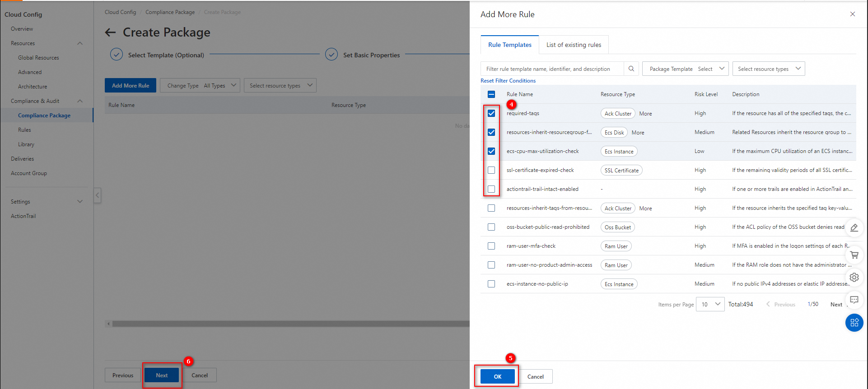The height and width of the screenshot is (389, 868).
Task: Open the shopping cart floating icon
Action: (x=854, y=255)
